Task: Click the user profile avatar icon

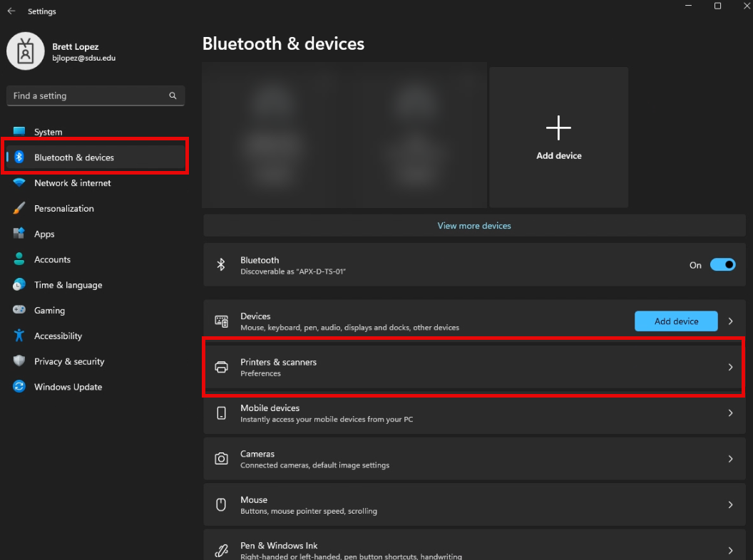Action: pos(26,51)
